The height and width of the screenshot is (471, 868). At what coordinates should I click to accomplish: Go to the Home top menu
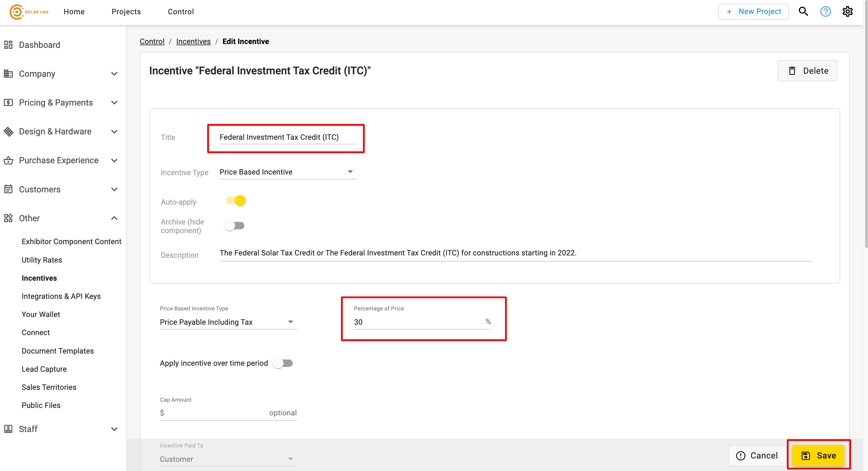[x=74, y=12]
